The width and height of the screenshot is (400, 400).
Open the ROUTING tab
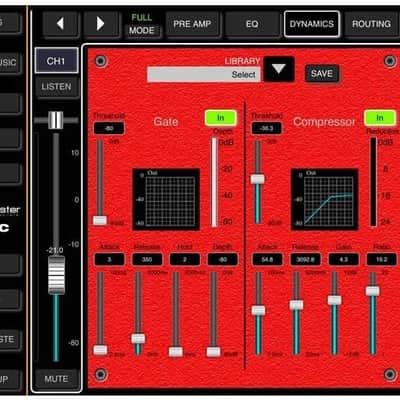(371, 24)
